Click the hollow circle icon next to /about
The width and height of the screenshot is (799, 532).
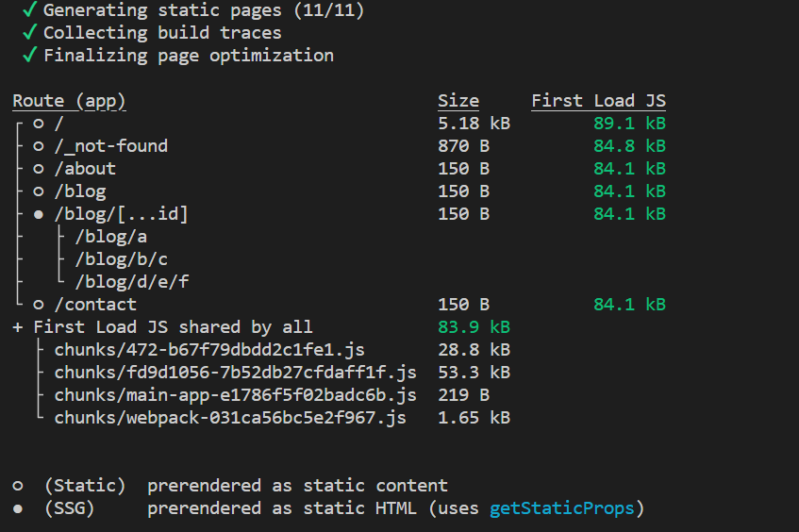pos(39,169)
